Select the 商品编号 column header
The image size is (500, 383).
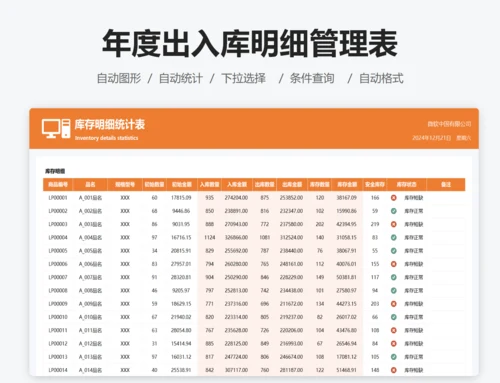[58, 184]
